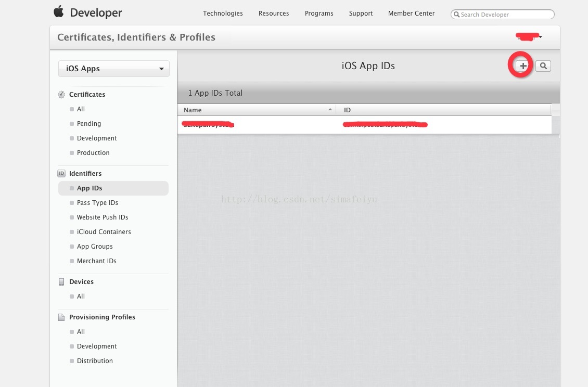Select Pending certificates
Screen dimensions: 588x387
[89, 124]
